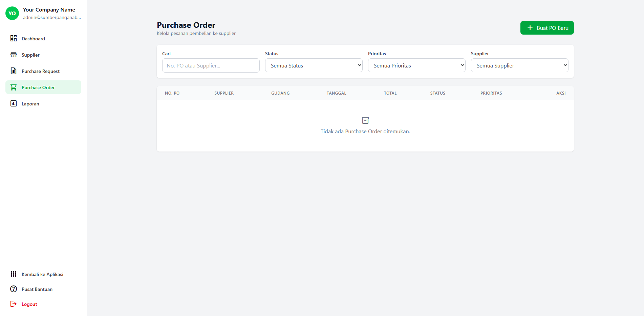Go to the Laporan menu item
Screen dimensions: 644x316
(30, 104)
